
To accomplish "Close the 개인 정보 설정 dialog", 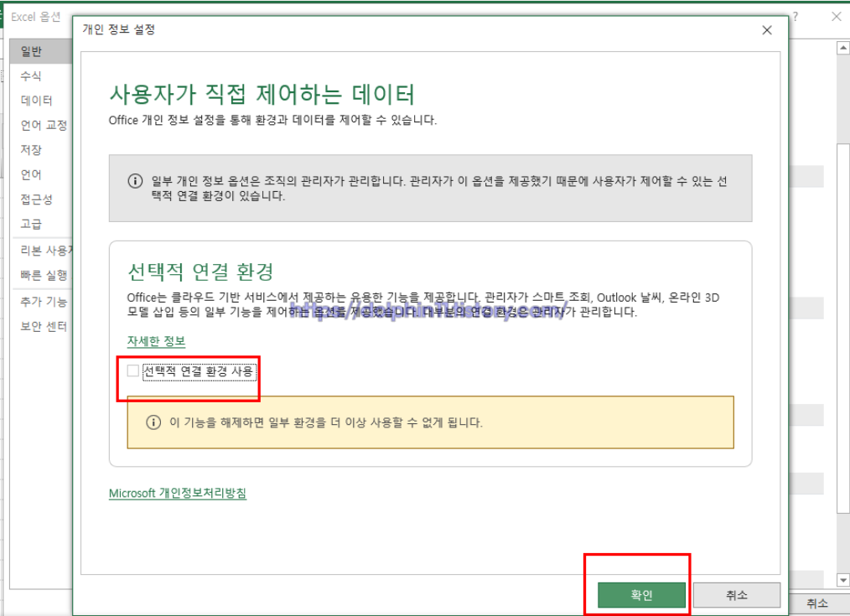I will click(766, 30).
